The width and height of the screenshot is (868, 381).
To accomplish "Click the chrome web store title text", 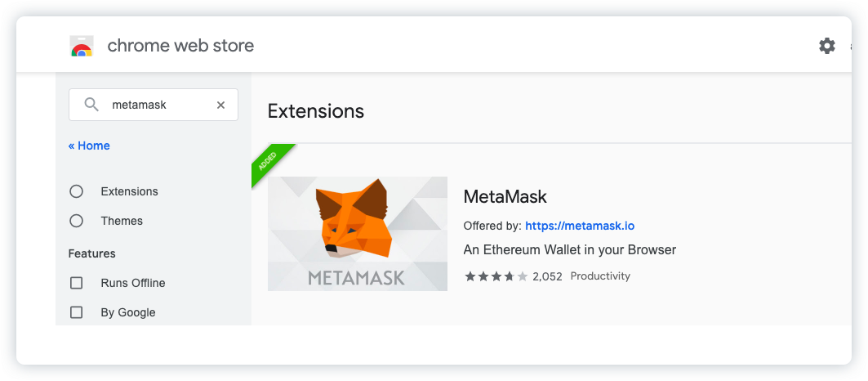I will (x=180, y=46).
